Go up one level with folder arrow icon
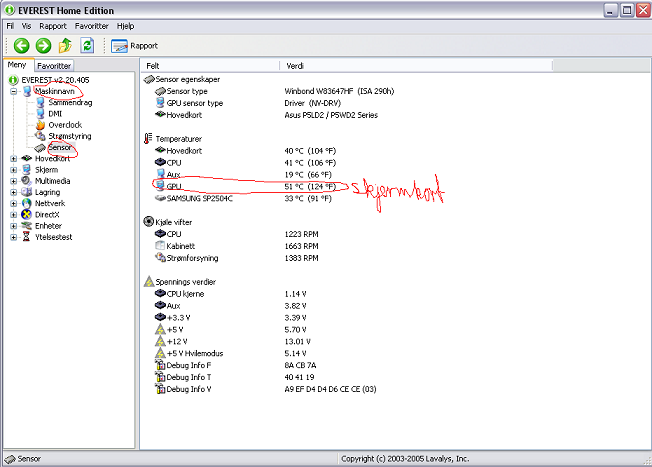 [x=65, y=46]
